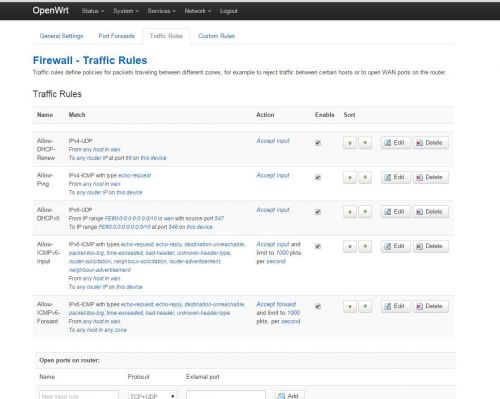Click the New input rule name field
Screen dimensions: 500x399
tap(79, 396)
